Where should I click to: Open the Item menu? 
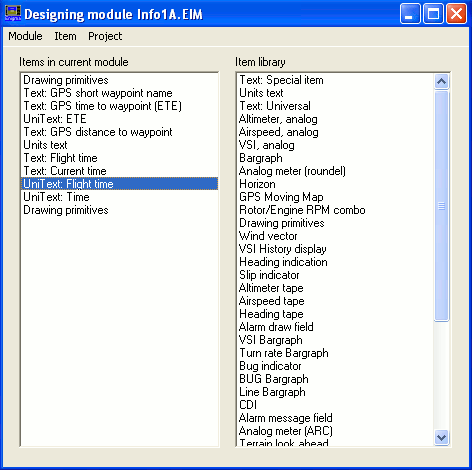(65, 36)
